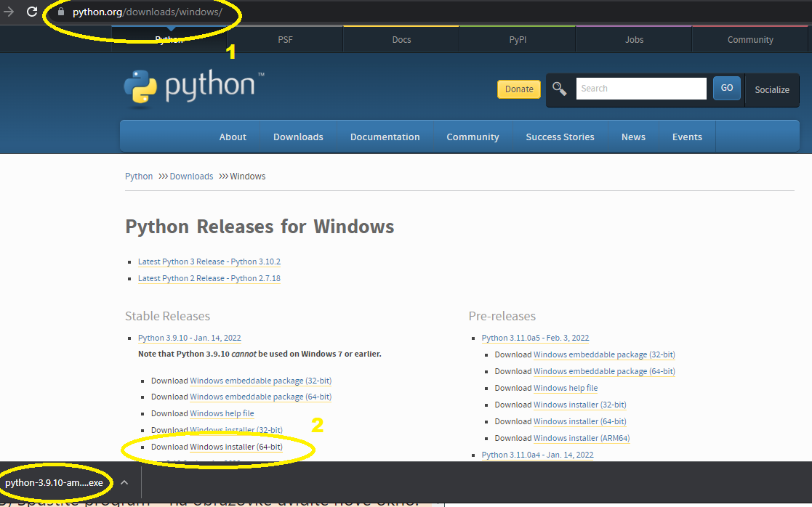The image size is (812, 507).
Task: Open the News navigation menu
Action: 633,137
